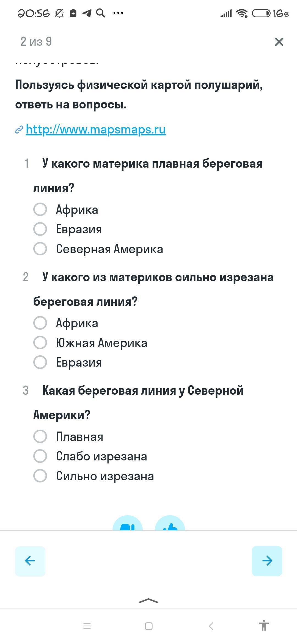Screen dimensions: 297x644
Task: Tap the thumbs-up feedback icon
Action: (x=170, y=524)
